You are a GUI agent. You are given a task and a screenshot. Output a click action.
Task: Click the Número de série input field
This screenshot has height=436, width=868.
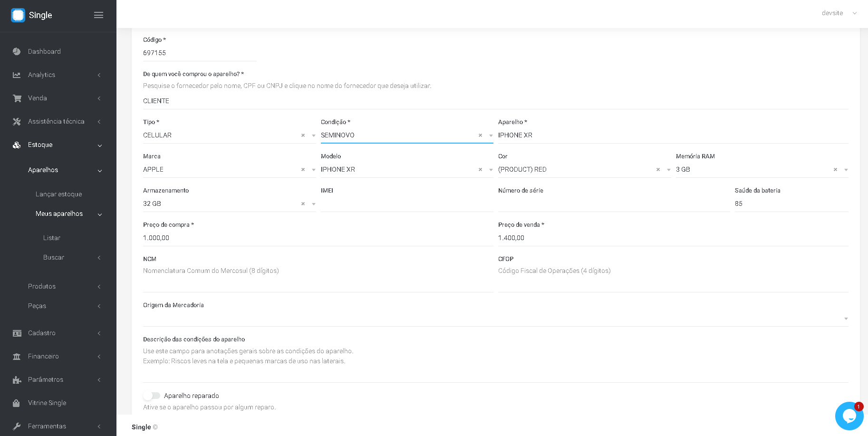click(614, 204)
